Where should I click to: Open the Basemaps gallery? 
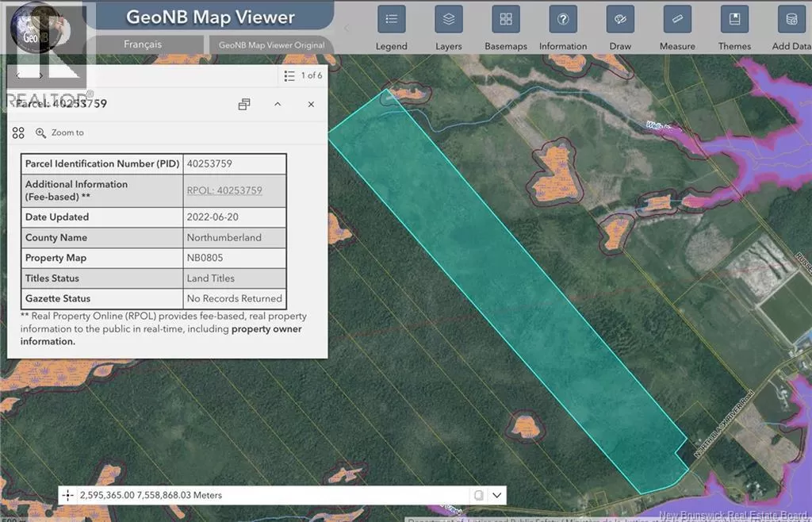click(x=506, y=19)
